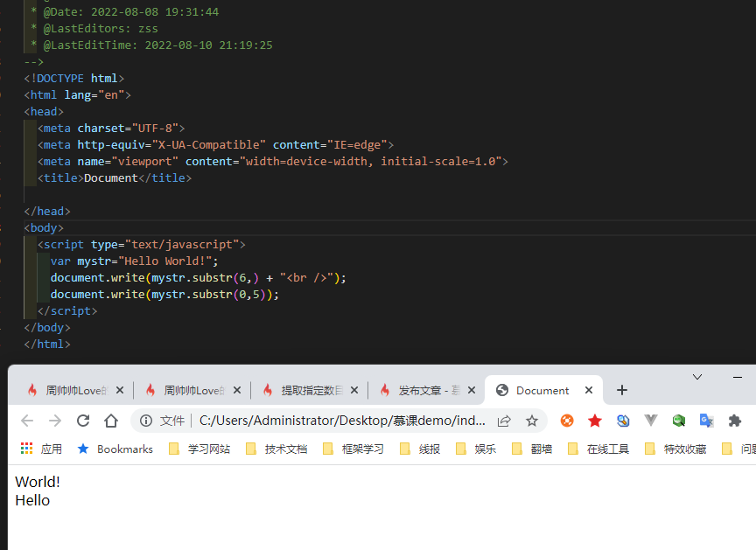Bookmark this page with the star icon

[x=532, y=421]
